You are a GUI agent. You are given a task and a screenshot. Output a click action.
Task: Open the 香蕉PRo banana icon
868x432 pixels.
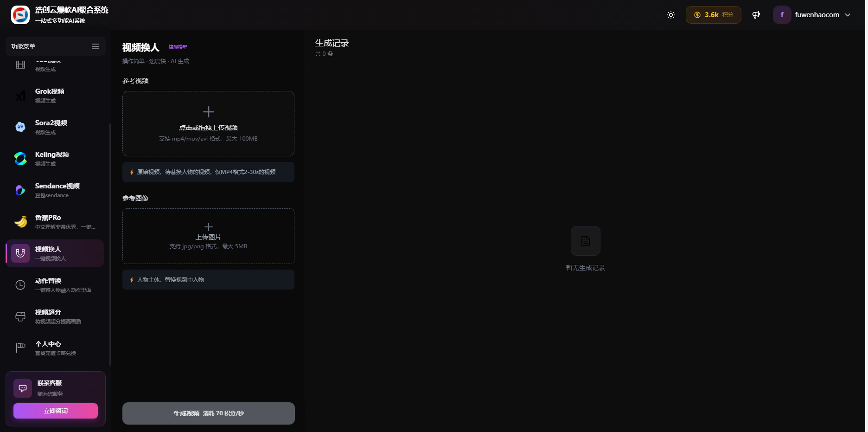coord(20,222)
